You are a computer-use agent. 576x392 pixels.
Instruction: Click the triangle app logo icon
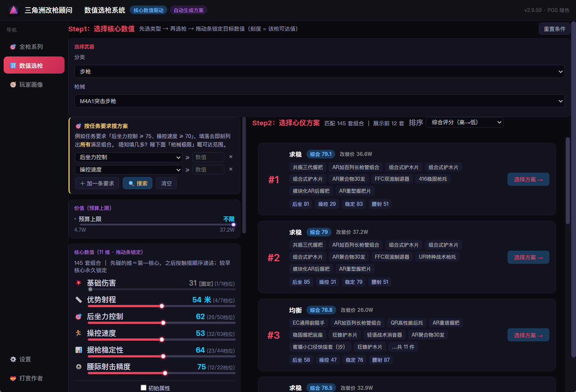pyautogui.click(x=13, y=10)
